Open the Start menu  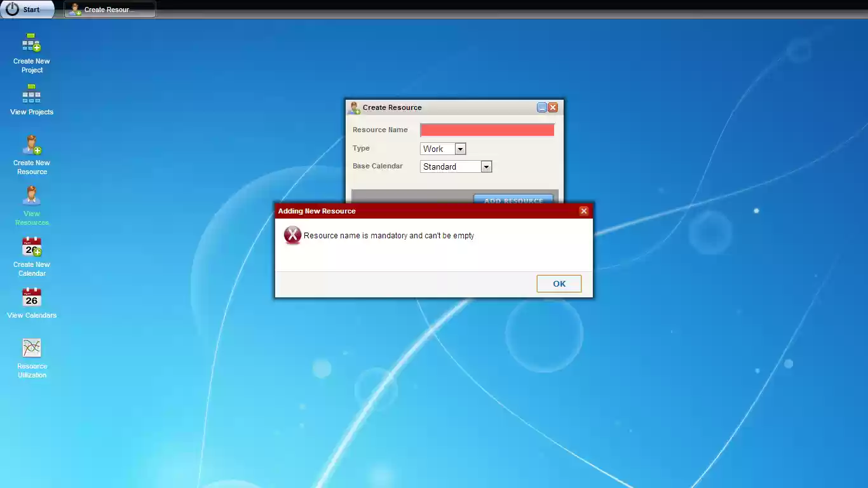(x=28, y=9)
